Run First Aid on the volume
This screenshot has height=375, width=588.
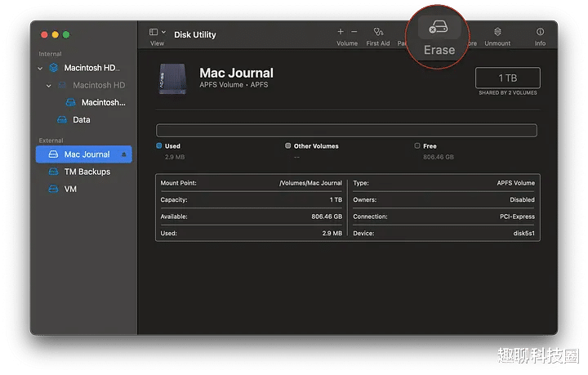pos(377,32)
